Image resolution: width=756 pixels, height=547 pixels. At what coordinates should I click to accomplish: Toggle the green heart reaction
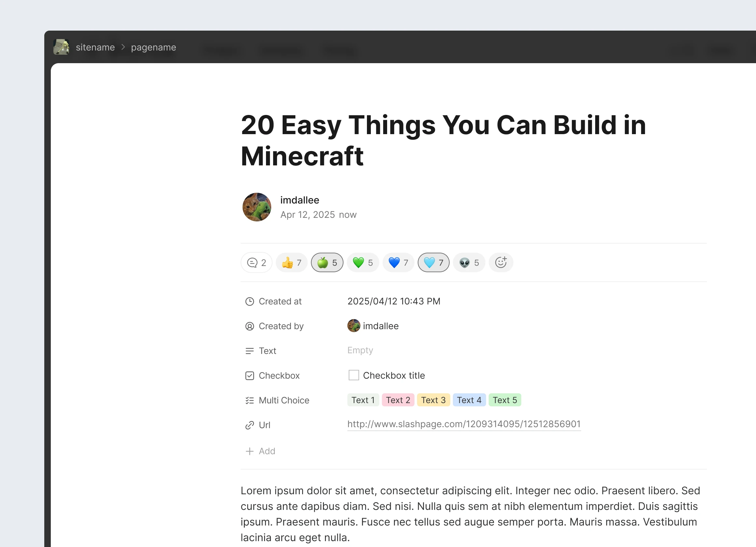tap(363, 263)
